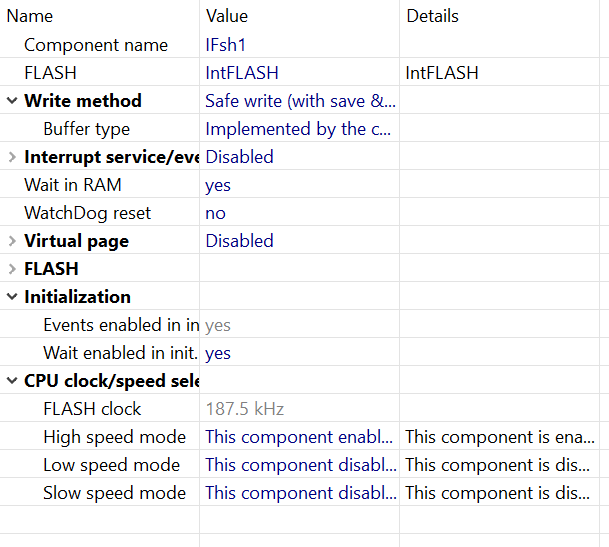Click the Low speed mode value
The width and height of the screenshot is (609, 547).
299,465
